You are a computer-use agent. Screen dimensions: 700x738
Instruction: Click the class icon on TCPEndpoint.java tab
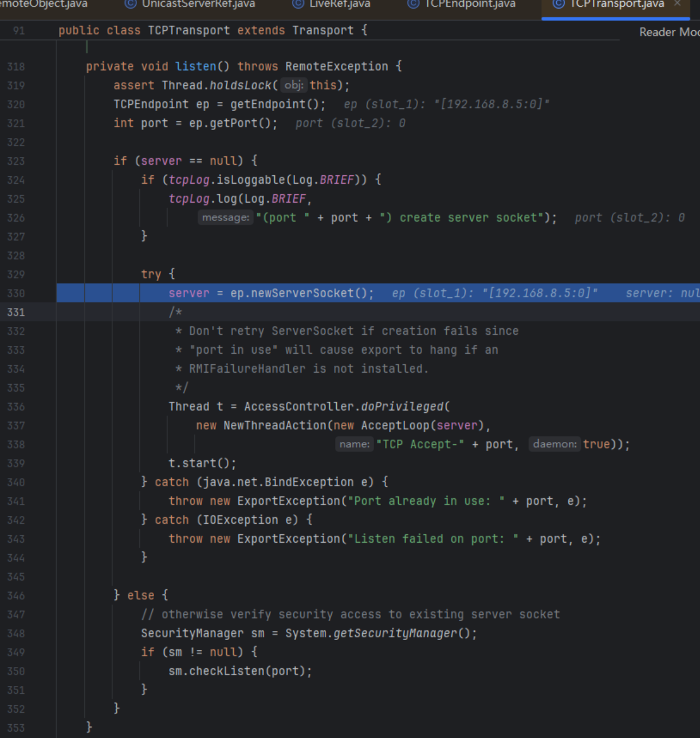(x=413, y=4)
